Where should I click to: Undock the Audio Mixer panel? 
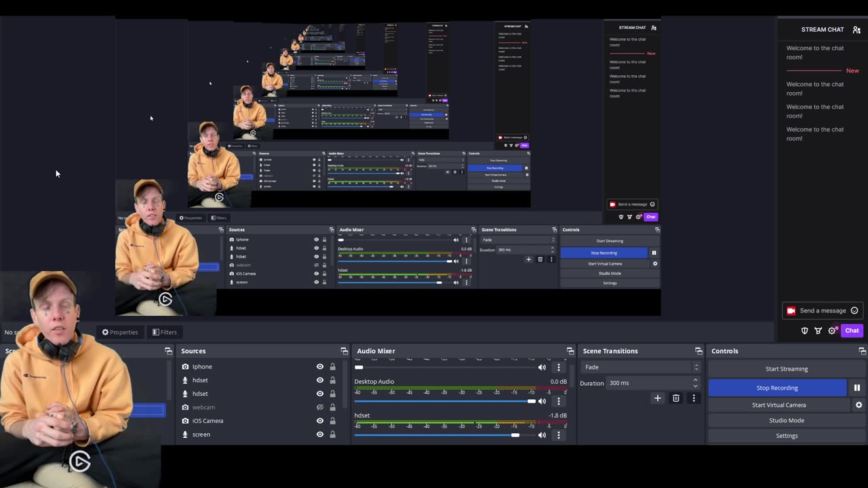pyautogui.click(x=570, y=351)
